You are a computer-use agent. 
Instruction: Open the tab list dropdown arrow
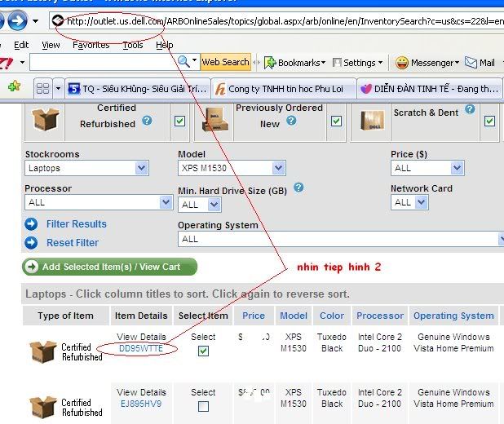point(58,88)
